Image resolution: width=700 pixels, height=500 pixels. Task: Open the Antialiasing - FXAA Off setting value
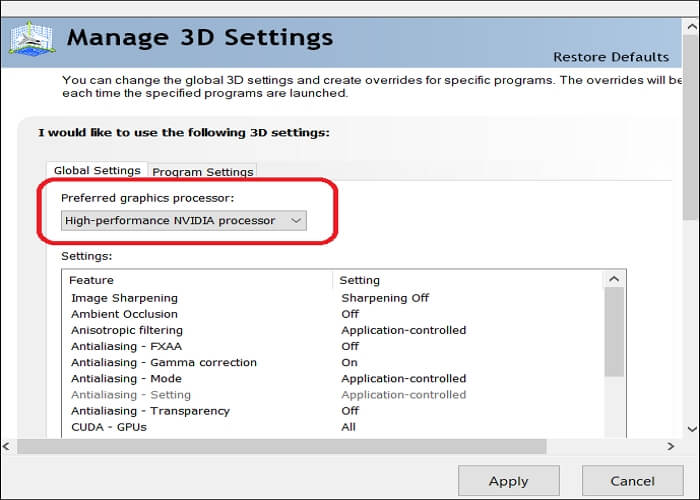point(350,346)
